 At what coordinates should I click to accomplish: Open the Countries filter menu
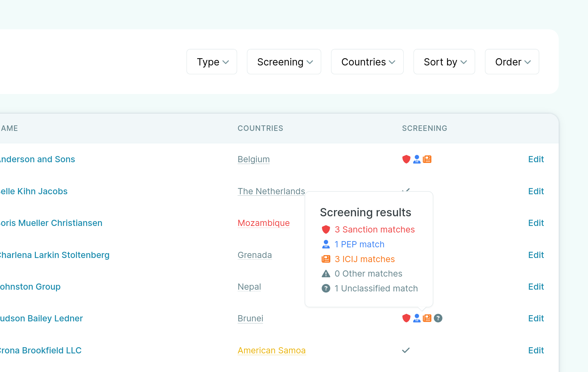pos(367,62)
